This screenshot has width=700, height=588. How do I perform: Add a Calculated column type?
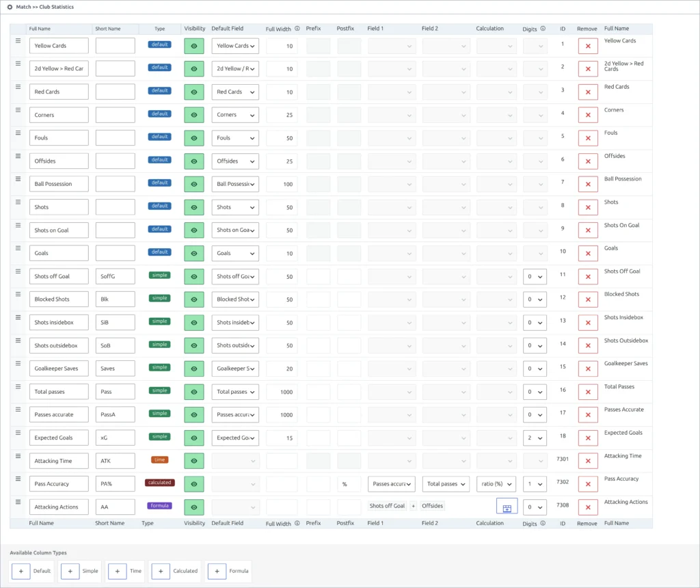point(160,571)
